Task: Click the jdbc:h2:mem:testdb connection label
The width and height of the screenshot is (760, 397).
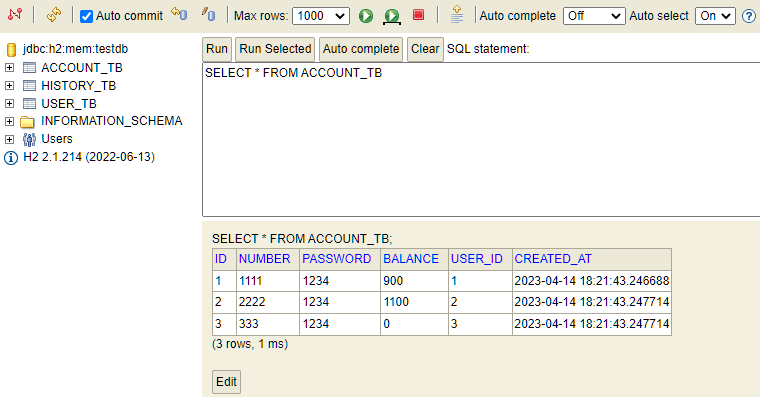Action: pos(76,49)
